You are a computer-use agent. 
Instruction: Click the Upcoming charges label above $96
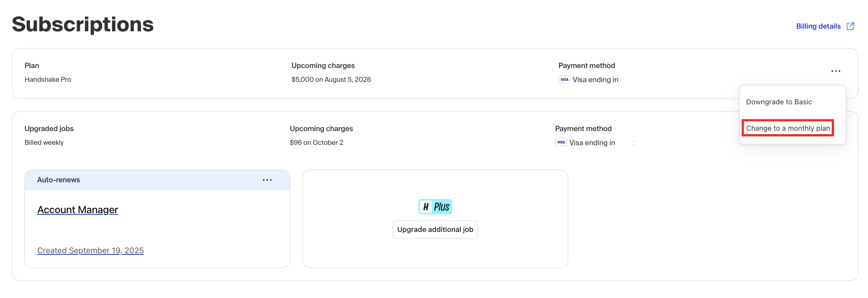[322, 129]
